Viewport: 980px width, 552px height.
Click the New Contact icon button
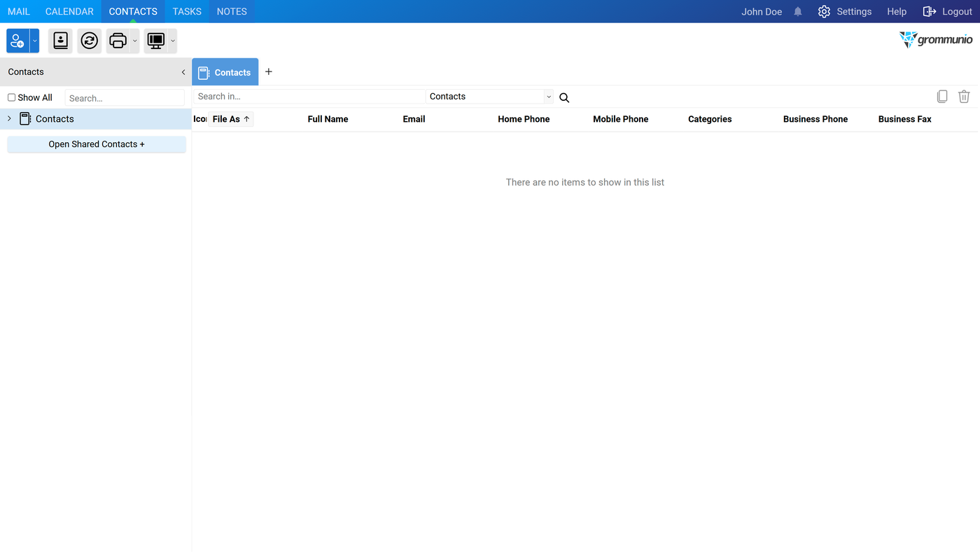[x=17, y=41]
